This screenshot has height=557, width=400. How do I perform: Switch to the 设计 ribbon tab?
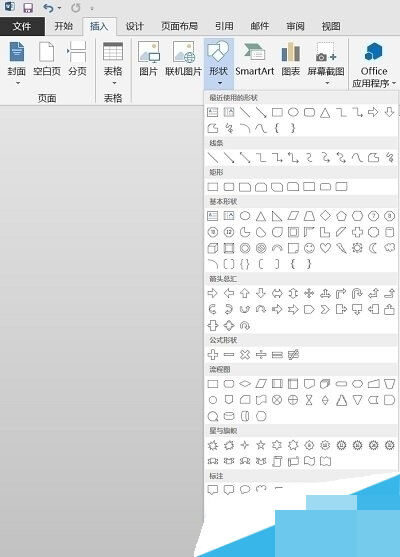pyautogui.click(x=135, y=26)
